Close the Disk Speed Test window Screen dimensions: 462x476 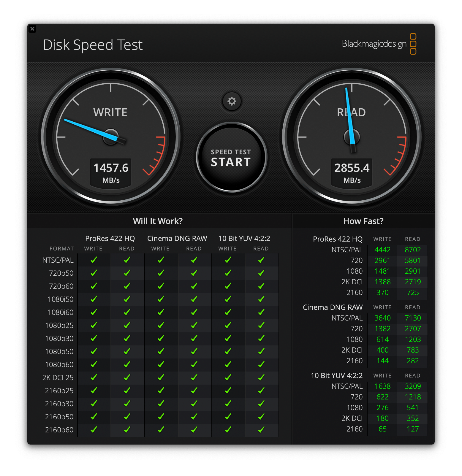[x=32, y=29]
